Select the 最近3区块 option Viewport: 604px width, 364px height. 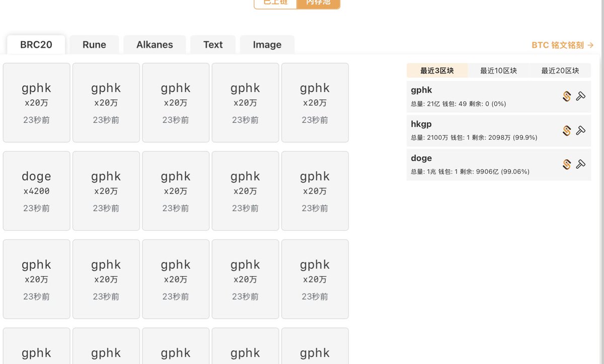coord(437,70)
